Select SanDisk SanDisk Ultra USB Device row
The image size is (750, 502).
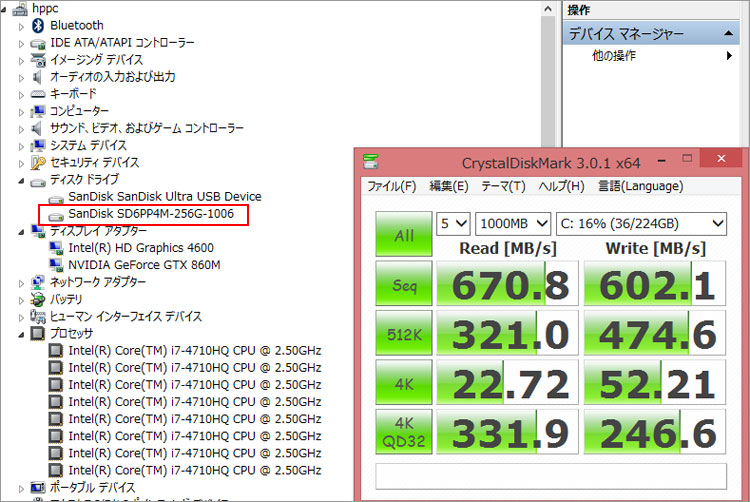(165, 196)
